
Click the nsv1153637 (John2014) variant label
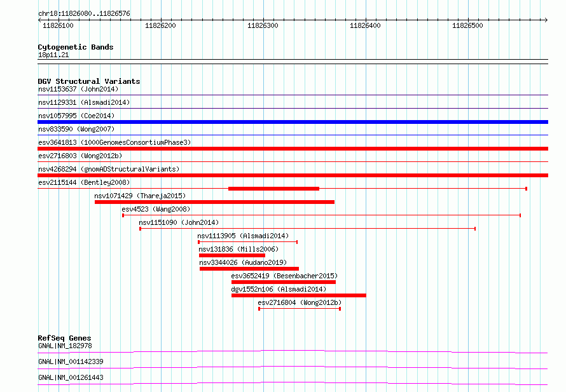78,89
